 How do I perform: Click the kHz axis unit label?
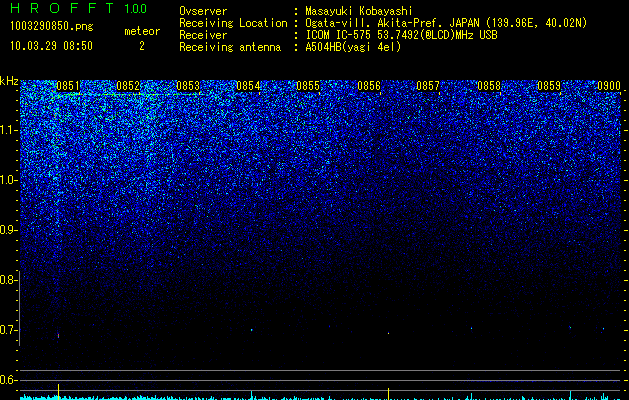pyautogui.click(x=9, y=81)
